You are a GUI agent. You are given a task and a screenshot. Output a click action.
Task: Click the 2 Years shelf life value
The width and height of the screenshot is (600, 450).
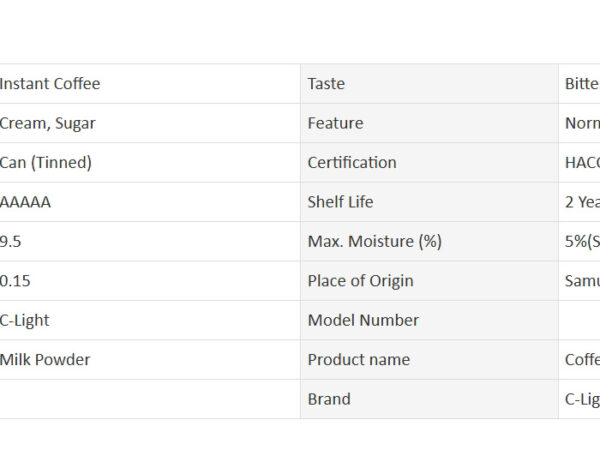pos(582,202)
